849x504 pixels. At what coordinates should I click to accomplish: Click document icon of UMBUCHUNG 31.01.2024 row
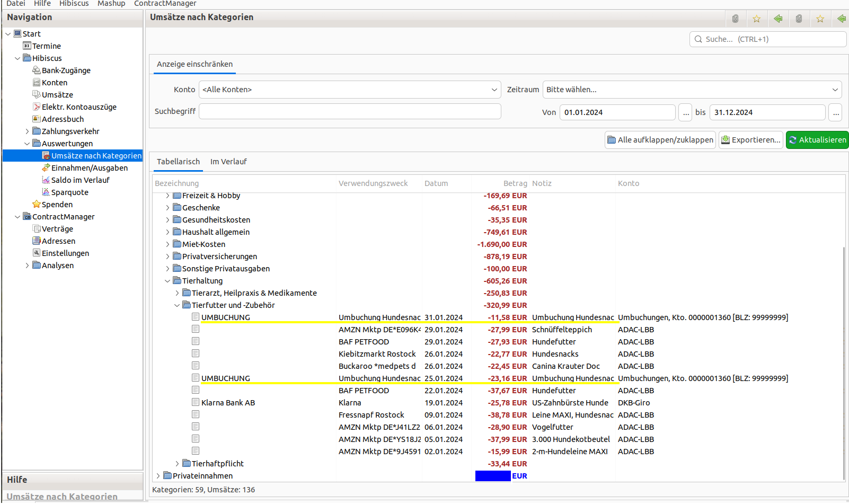pos(196,317)
